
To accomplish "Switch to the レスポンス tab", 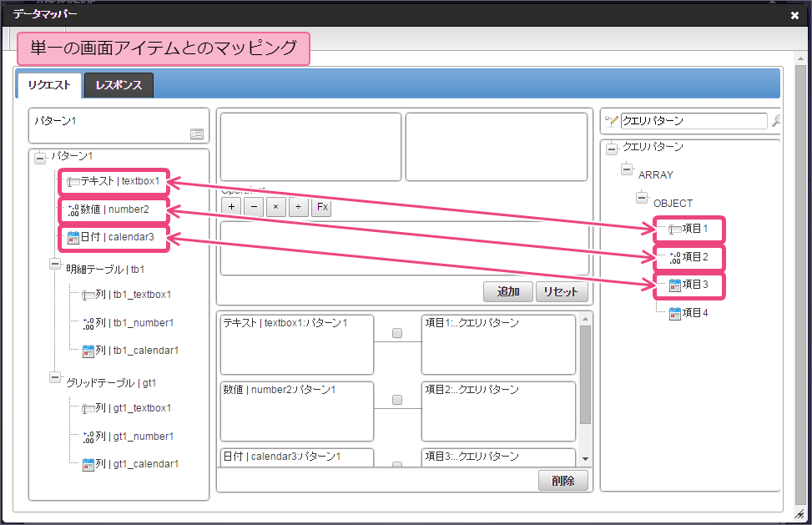I will point(119,85).
